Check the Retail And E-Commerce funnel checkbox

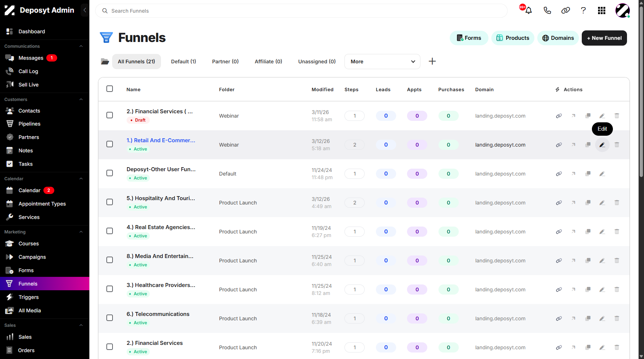(110, 144)
